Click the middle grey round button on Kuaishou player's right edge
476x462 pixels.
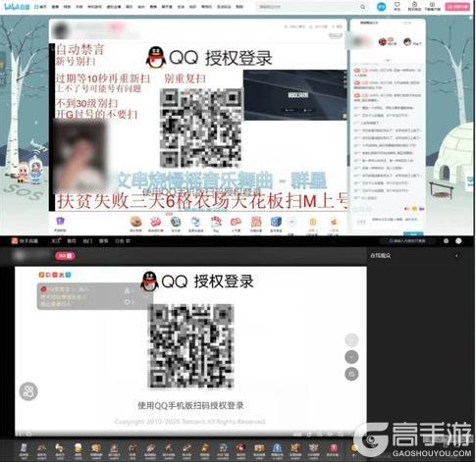click(351, 357)
